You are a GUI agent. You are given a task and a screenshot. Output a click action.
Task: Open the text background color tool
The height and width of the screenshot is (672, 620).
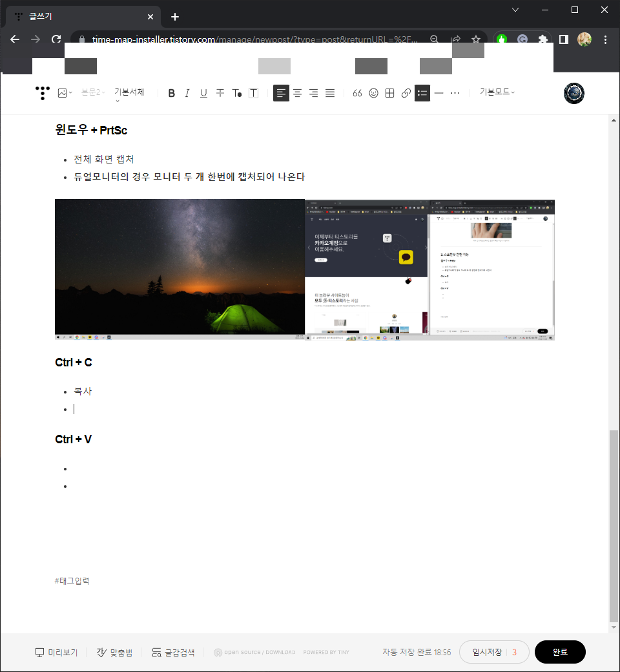point(254,93)
